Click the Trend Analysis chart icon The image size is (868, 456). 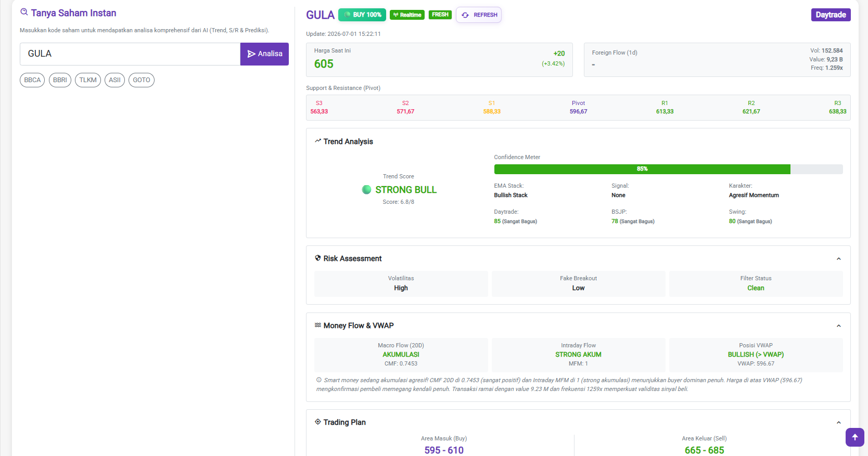point(317,141)
